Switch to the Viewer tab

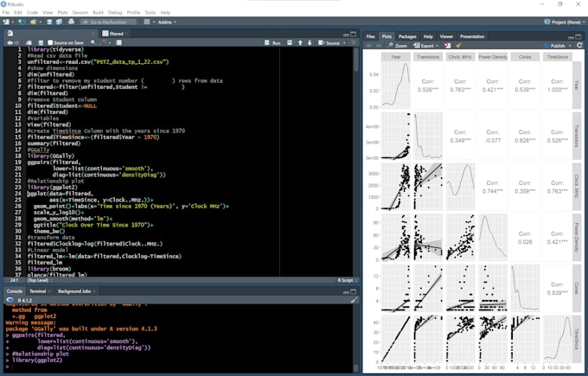446,37
